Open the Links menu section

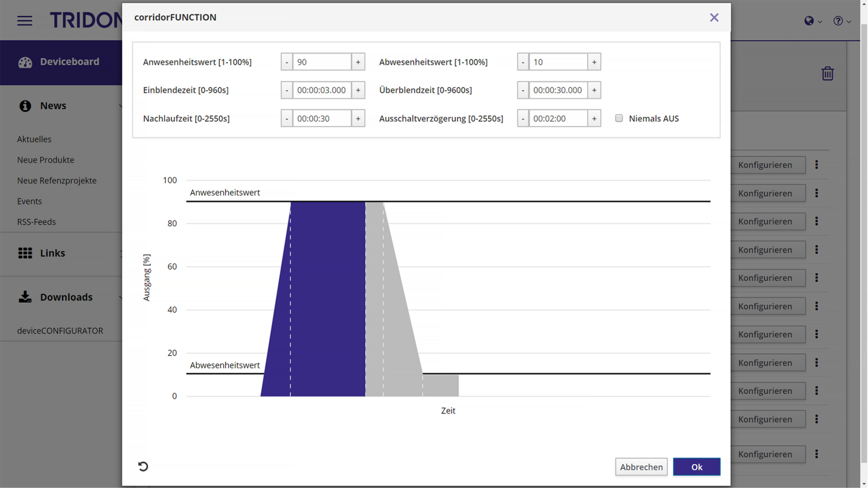coord(53,253)
